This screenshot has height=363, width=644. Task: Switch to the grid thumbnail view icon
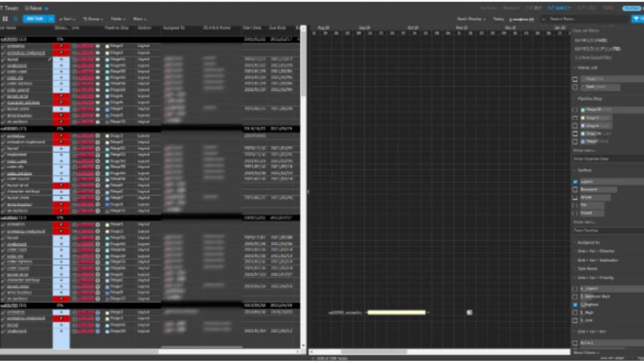tap(5, 19)
